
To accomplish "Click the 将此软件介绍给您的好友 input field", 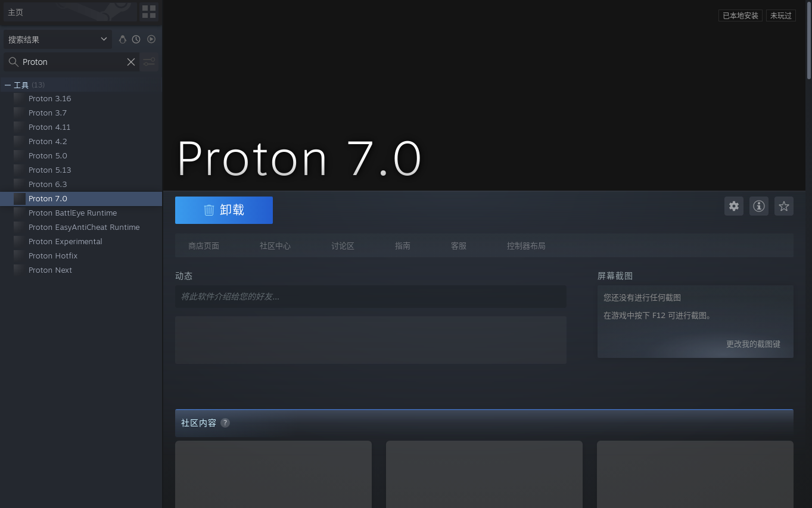I will click(371, 297).
